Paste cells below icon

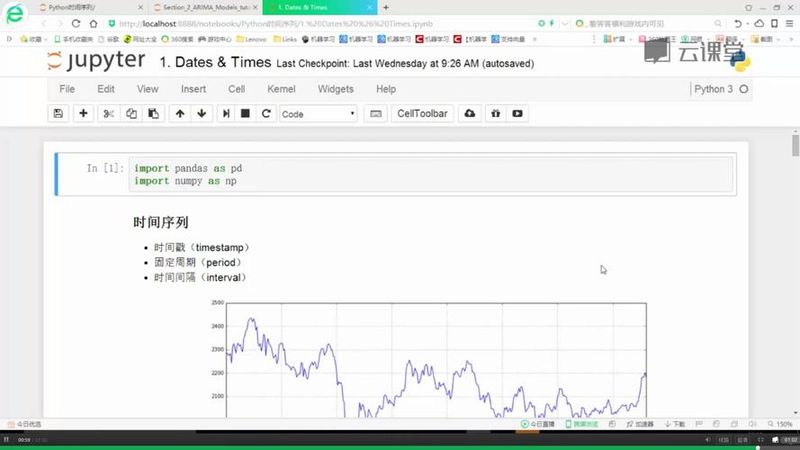coord(154,114)
